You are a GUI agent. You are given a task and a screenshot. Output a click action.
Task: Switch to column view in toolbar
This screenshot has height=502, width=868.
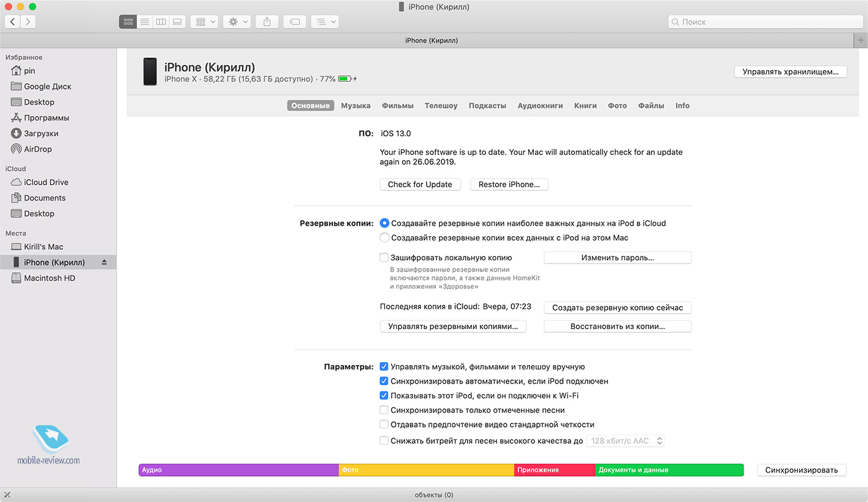161,22
